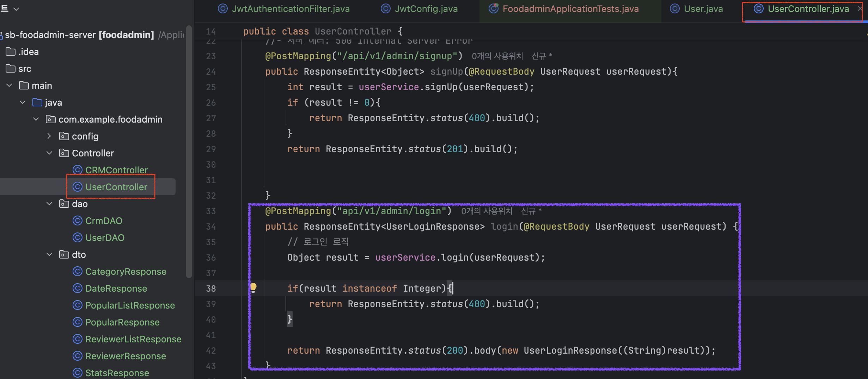Click DateResponse class icon
The image size is (868, 379).
78,288
